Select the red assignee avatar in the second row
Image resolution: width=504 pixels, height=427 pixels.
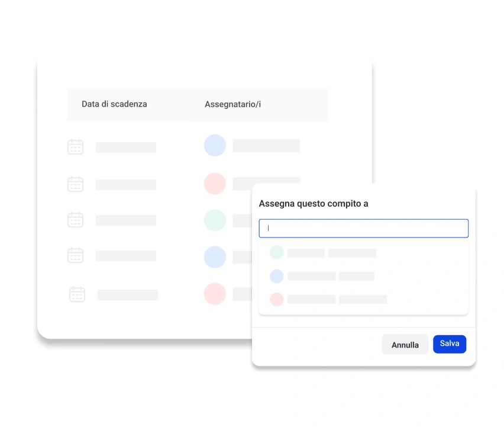pyautogui.click(x=215, y=184)
